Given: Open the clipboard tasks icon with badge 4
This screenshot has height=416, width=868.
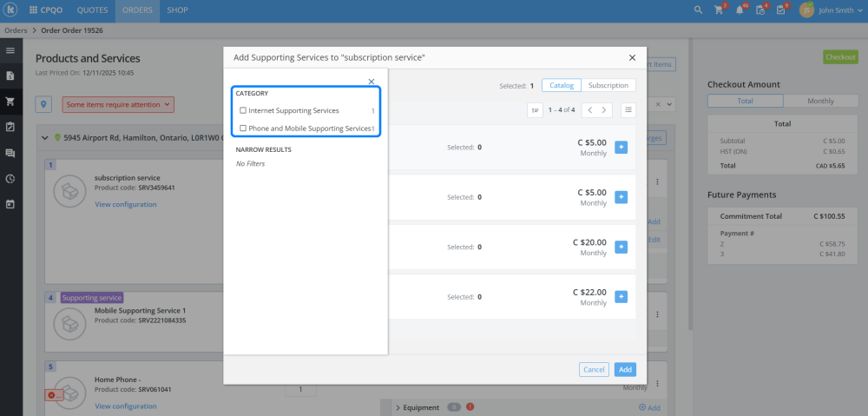Looking at the screenshot, I should 760,10.
